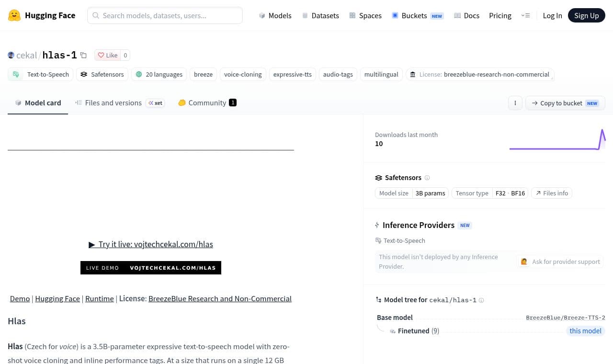Like the hlas-1 model
Image resolution: width=613 pixels, height=364 pixels.
click(x=107, y=55)
